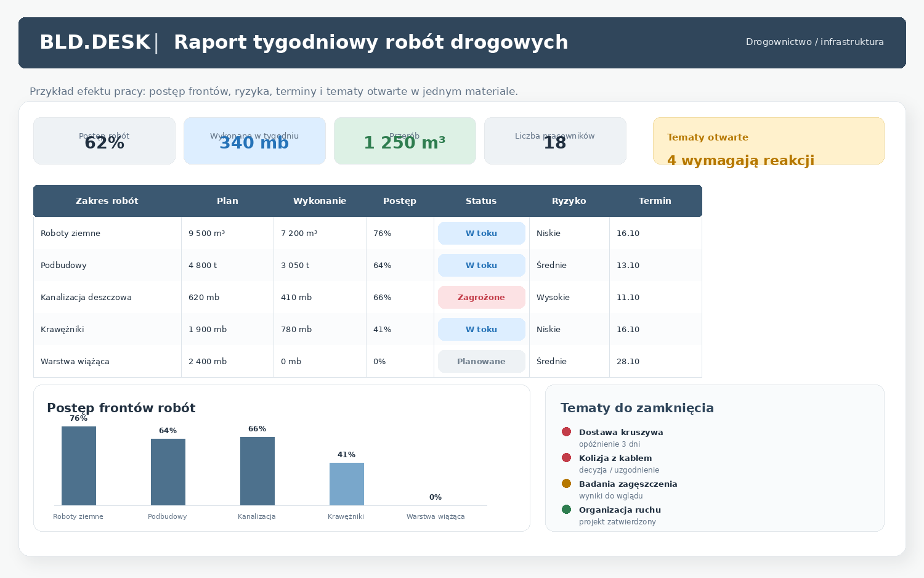Click the BLD.DESK logo text
Screen dimensions: 924x578
tap(95, 43)
